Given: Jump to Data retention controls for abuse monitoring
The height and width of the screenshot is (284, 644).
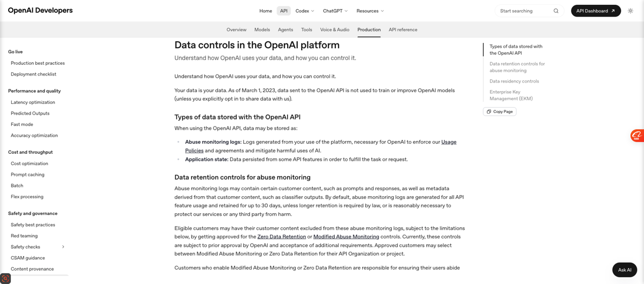Looking at the screenshot, I should pyautogui.click(x=517, y=67).
